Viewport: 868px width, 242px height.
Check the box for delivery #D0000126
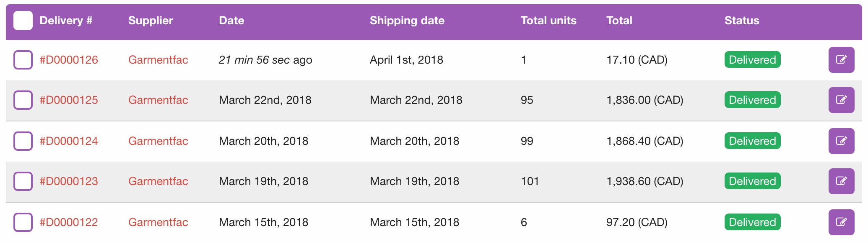(x=23, y=60)
